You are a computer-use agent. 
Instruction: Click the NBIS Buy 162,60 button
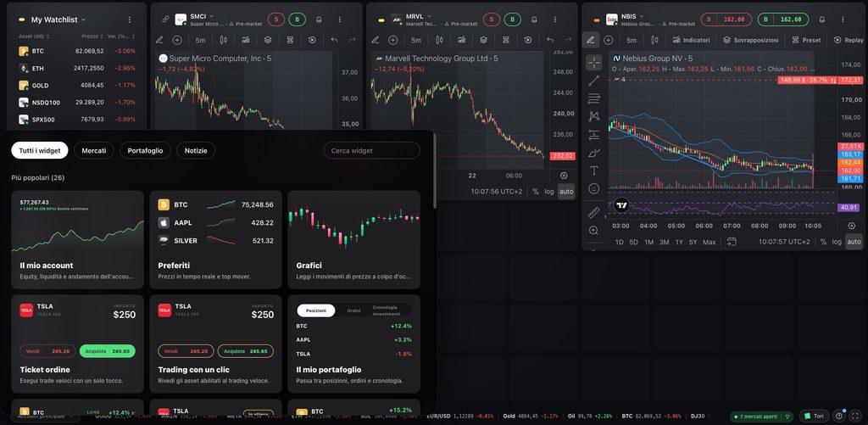pos(782,20)
